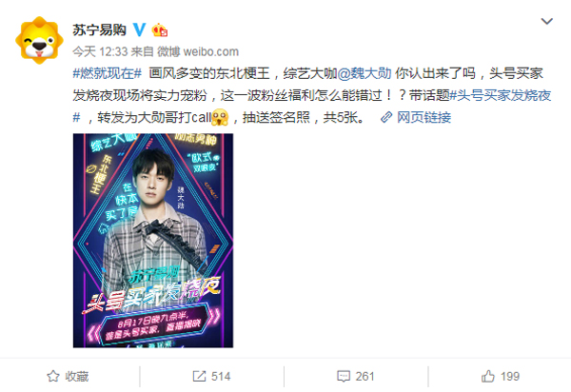Expand the post options chevron menu
Screen dimensions: 571x392
546,21
